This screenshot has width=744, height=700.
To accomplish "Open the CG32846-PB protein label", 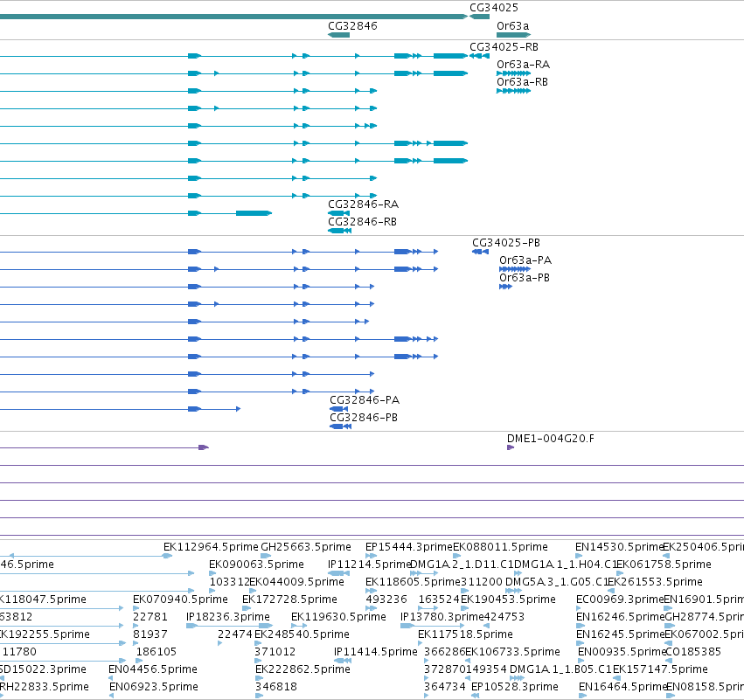I will 364,418.
